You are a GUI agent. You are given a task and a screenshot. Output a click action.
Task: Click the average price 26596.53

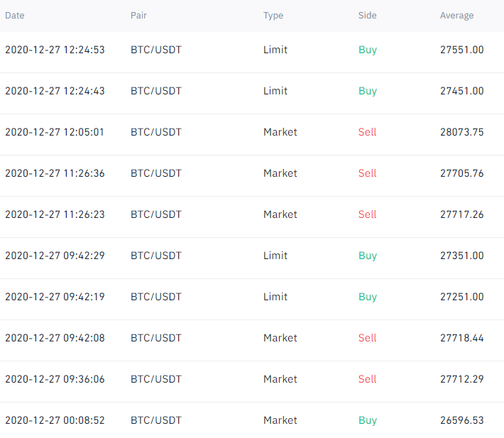pos(461,420)
